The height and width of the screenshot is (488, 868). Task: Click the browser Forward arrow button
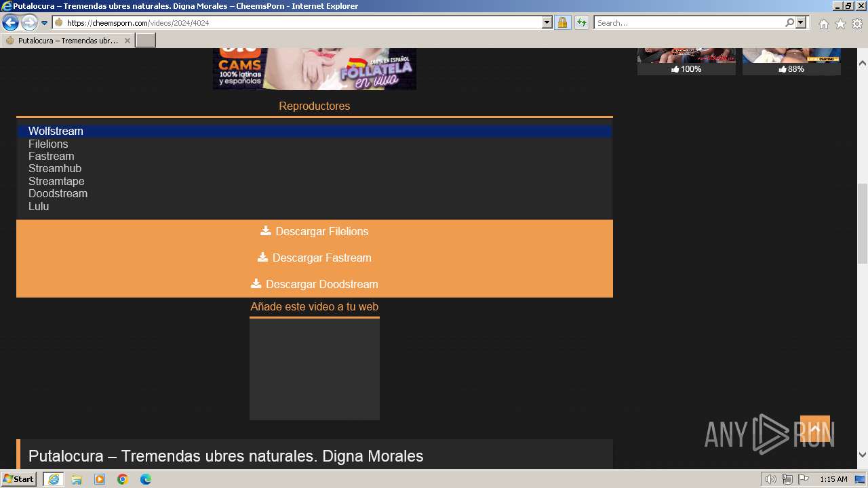click(29, 22)
